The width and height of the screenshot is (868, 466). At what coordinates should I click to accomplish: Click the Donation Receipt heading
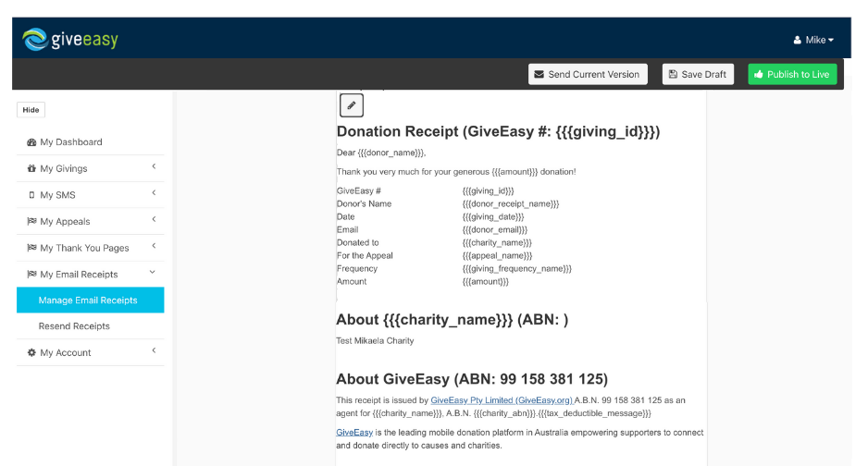pyautogui.click(x=498, y=131)
